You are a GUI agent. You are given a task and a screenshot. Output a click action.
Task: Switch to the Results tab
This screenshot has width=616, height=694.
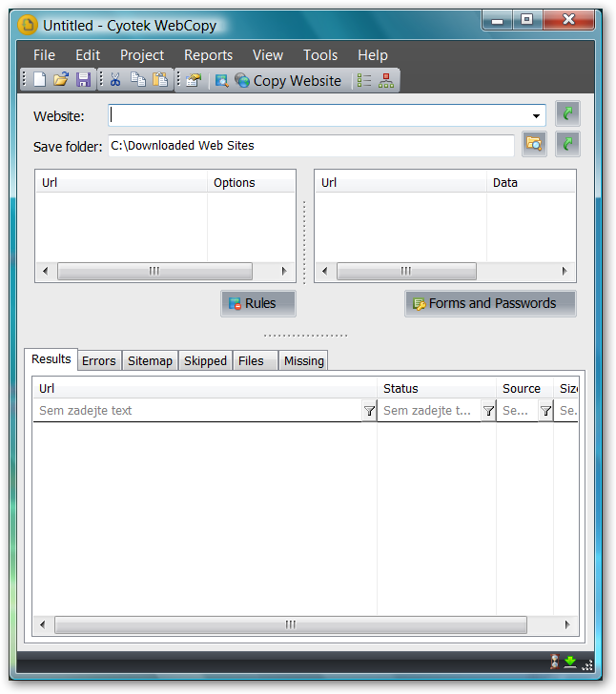point(51,359)
